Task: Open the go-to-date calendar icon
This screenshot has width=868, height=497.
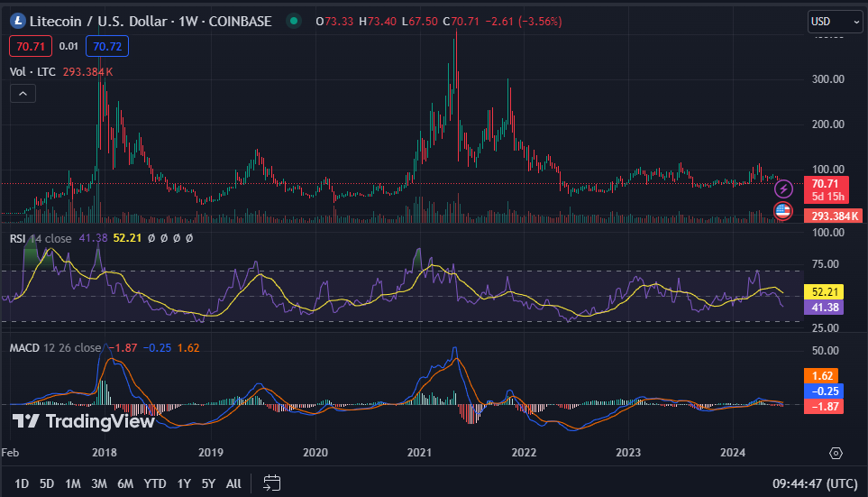Action: [x=273, y=483]
